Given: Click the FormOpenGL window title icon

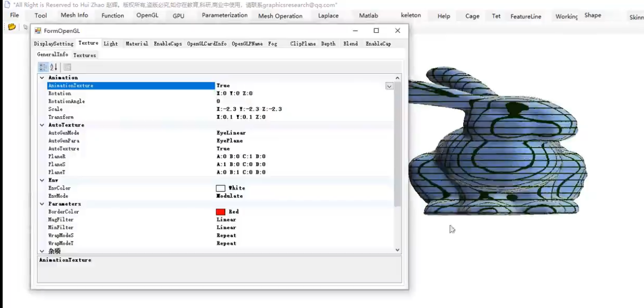Looking at the screenshot, I should pyautogui.click(x=38, y=31).
